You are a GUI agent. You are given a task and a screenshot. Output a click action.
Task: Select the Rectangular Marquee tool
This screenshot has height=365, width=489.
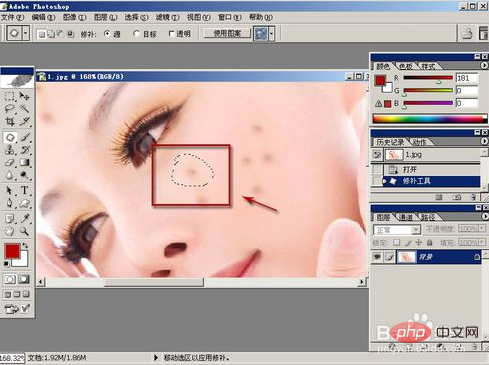tap(10, 96)
